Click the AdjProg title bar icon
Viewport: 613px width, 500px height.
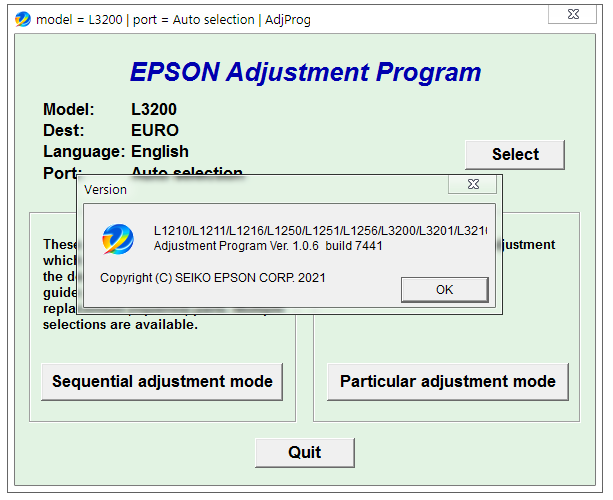[x=23, y=19]
